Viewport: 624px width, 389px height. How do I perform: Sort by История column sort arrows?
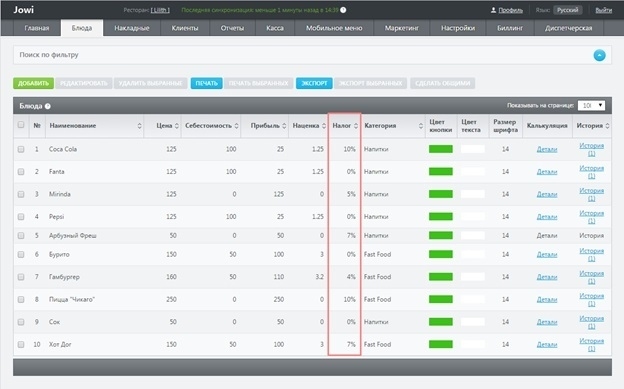(607, 126)
